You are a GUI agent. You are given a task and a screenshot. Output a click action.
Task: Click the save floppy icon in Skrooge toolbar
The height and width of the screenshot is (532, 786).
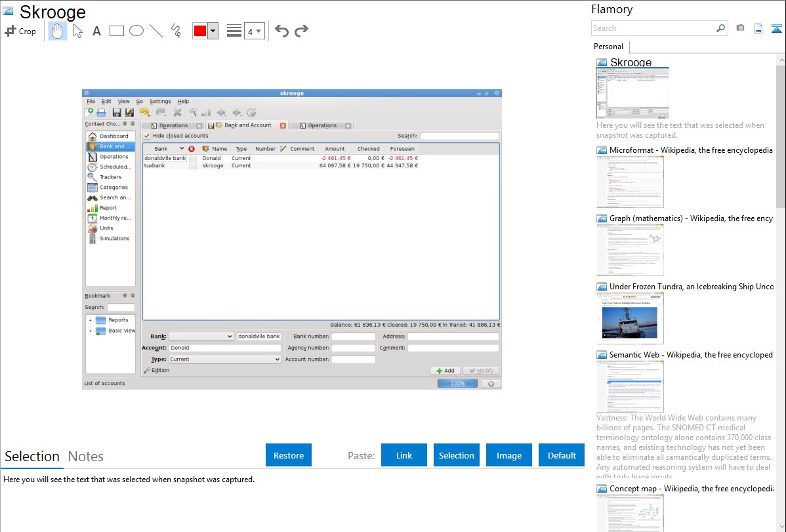click(117, 112)
